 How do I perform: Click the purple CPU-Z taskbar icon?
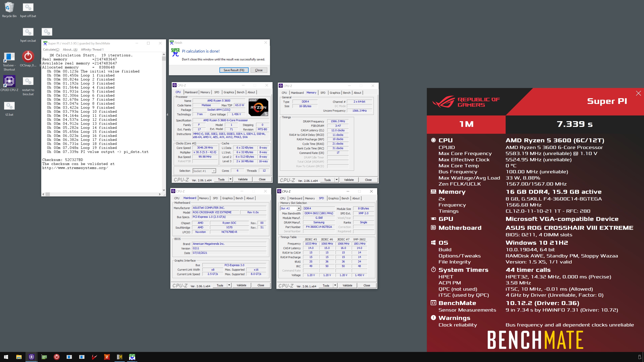coord(32,357)
